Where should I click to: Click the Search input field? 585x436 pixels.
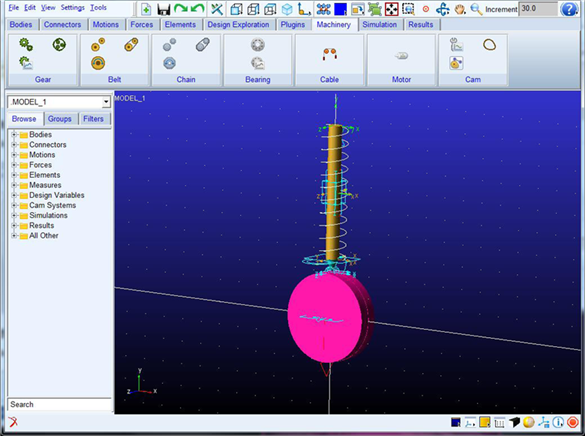point(60,404)
